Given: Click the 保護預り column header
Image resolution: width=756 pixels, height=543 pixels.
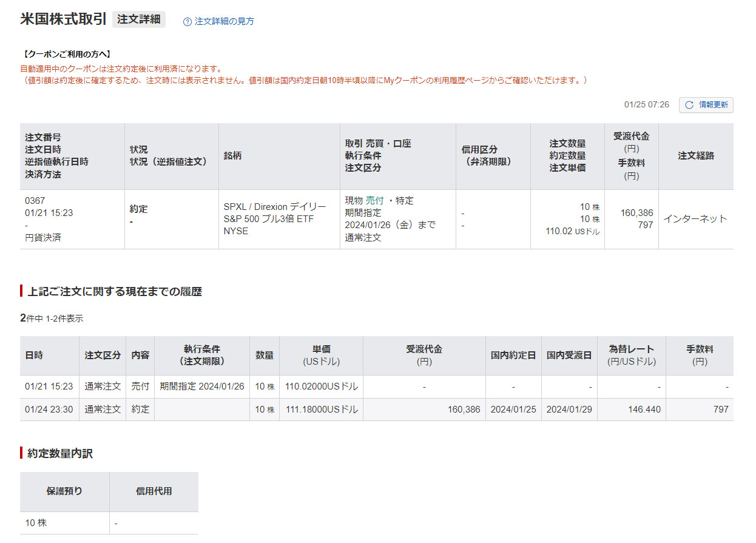Looking at the screenshot, I should point(64,491).
